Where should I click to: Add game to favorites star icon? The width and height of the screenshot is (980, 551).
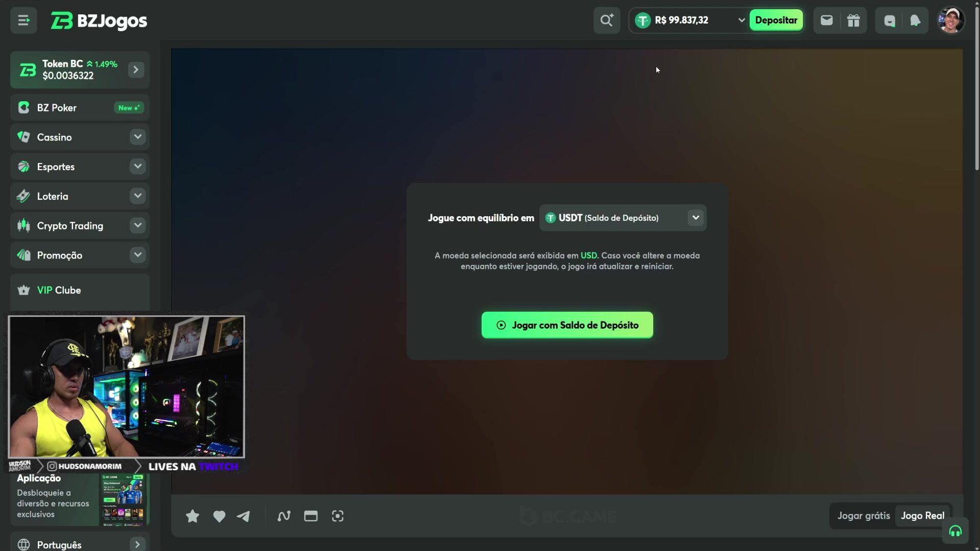point(193,516)
